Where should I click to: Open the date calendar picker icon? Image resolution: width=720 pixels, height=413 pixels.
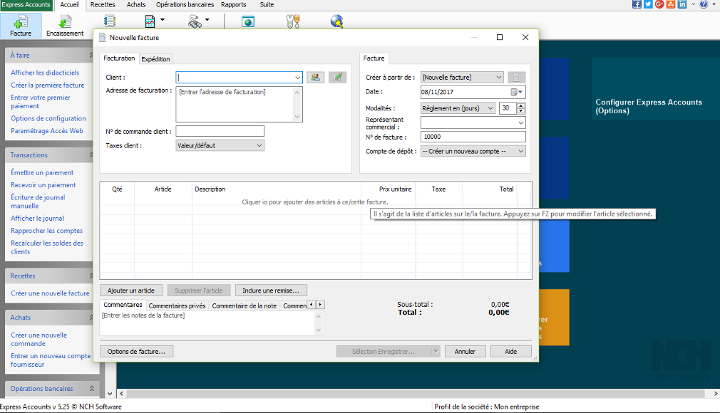point(517,92)
